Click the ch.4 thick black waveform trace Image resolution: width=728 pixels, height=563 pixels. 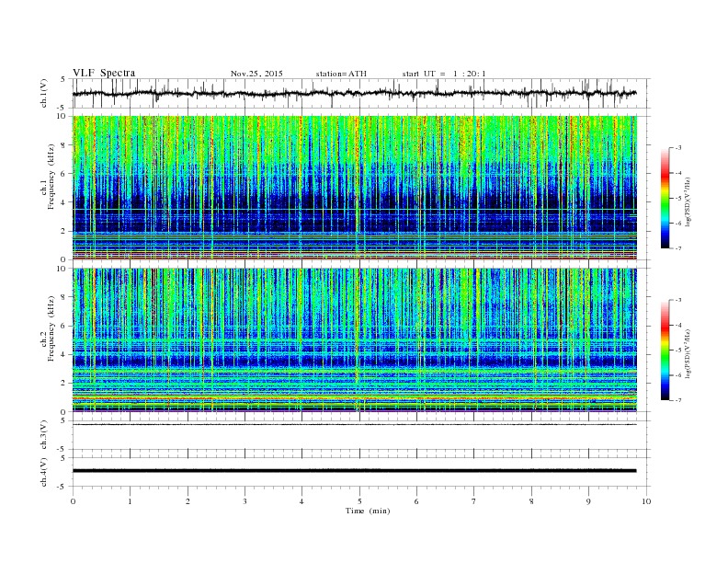(x=354, y=471)
